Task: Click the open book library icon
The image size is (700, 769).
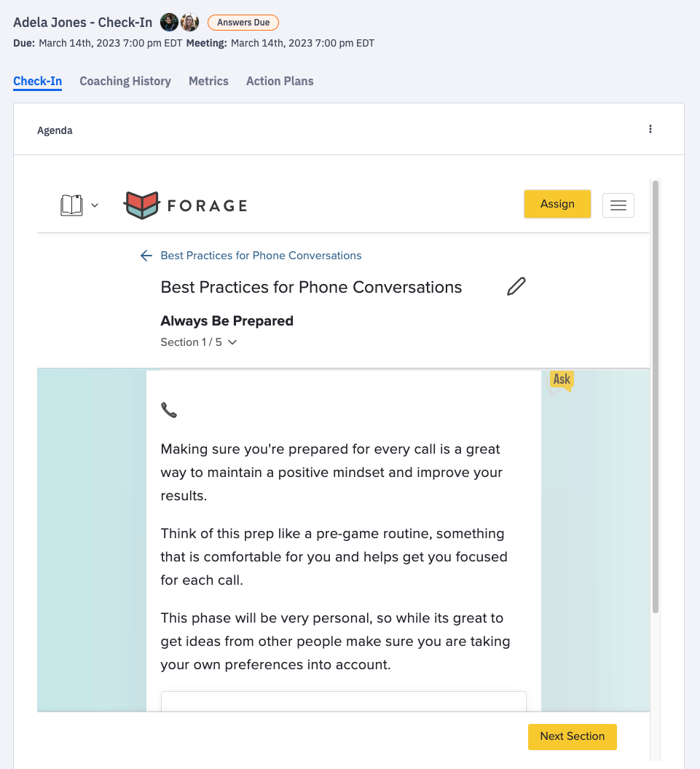Action: (x=71, y=205)
